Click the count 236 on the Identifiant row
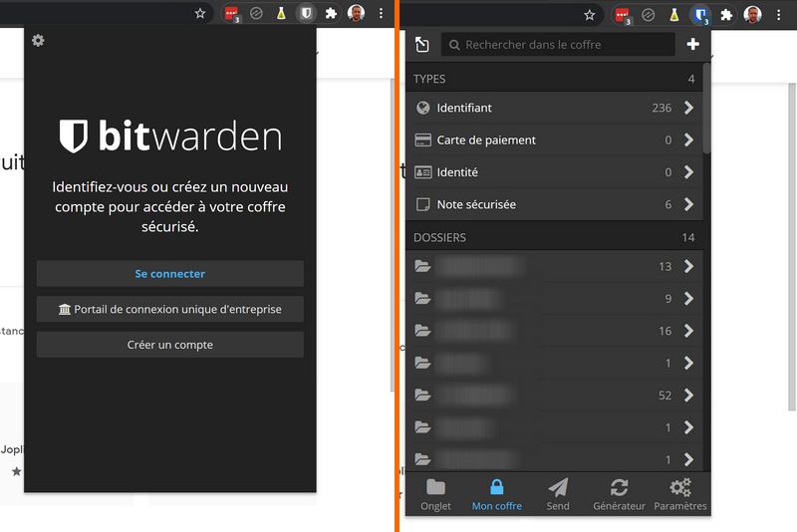 (662, 108)
